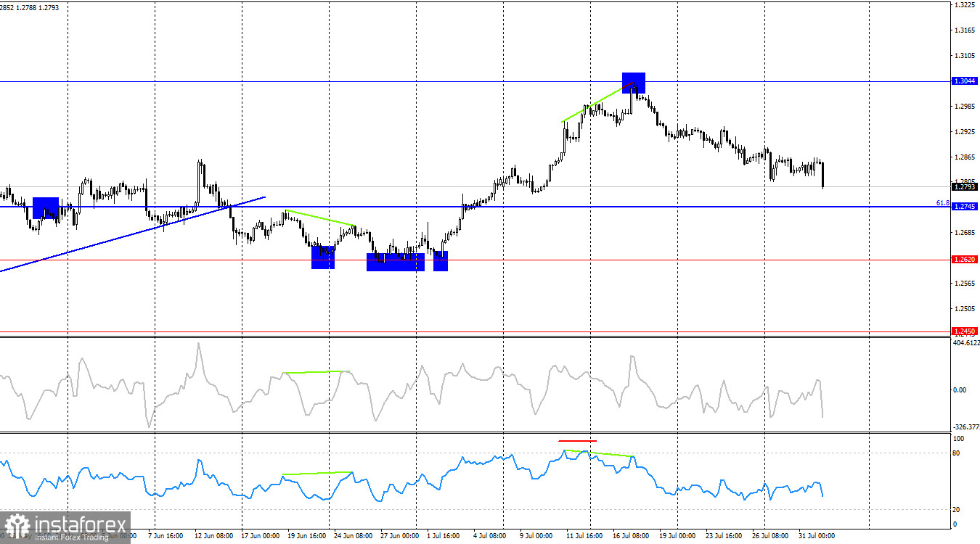Click the 20 value on RSI scale
Viewport: 980px width, 544px height.
(957, 510)
